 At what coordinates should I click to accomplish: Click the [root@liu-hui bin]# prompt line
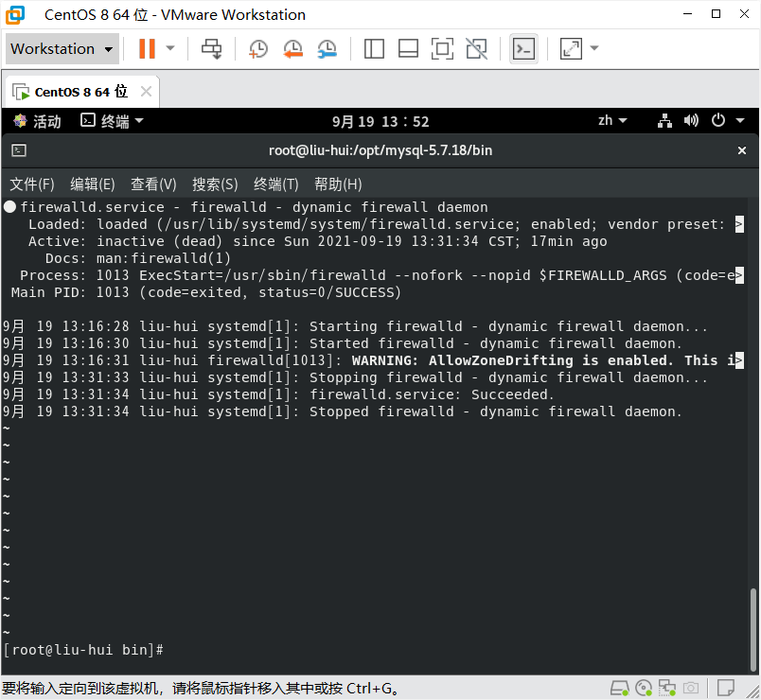pos(83,650)
